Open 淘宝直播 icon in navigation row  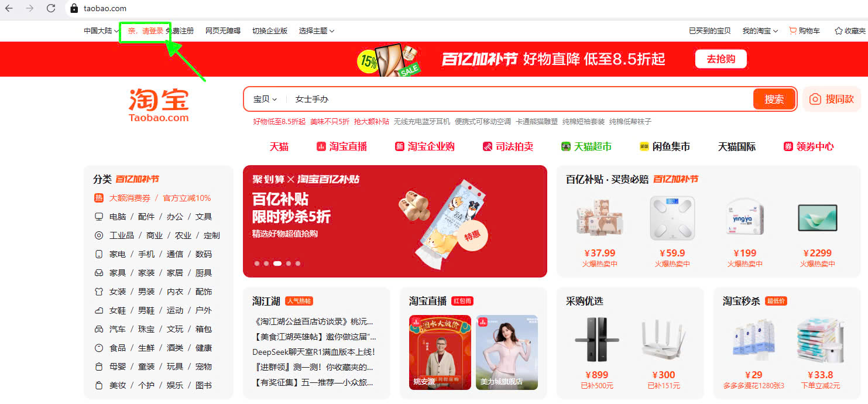click(x=321, y=146)
